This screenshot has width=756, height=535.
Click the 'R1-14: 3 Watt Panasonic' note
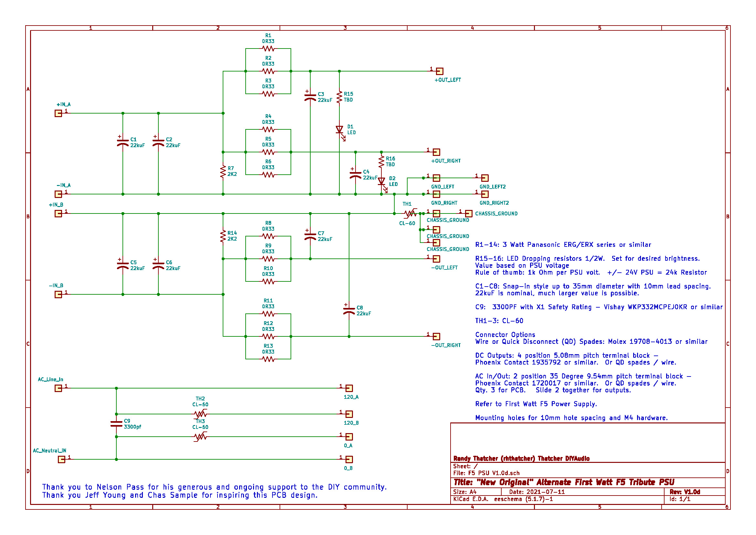563,245
